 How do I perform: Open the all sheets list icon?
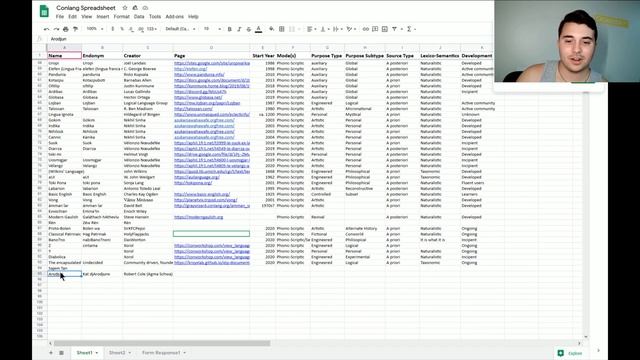pos(62,353)
